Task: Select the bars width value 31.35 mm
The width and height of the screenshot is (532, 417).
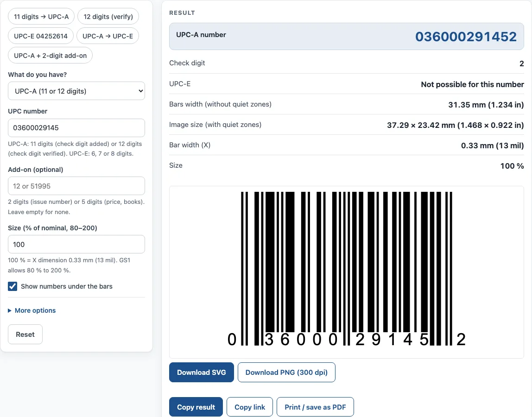Action: 486,105
